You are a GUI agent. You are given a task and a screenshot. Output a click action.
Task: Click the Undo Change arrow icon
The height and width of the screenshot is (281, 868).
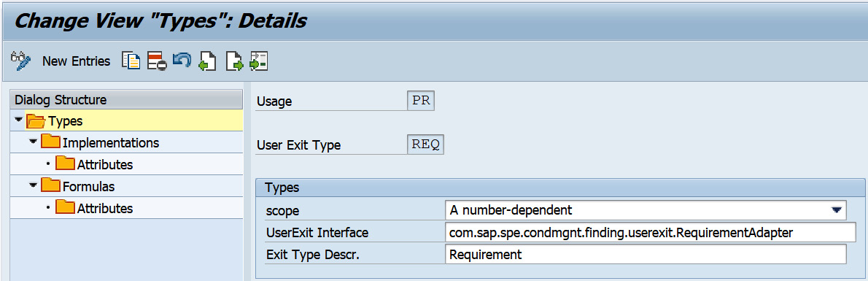click(x=182, y=60)
